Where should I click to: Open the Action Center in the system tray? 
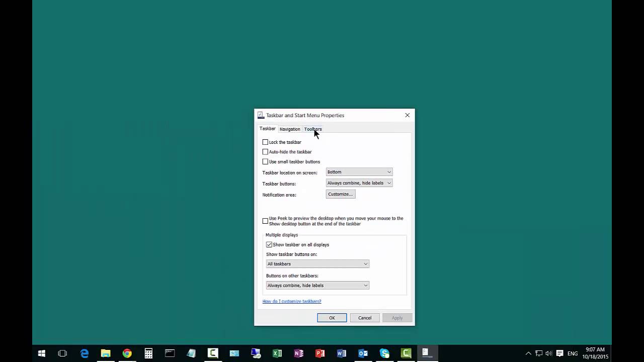point(559,353)
